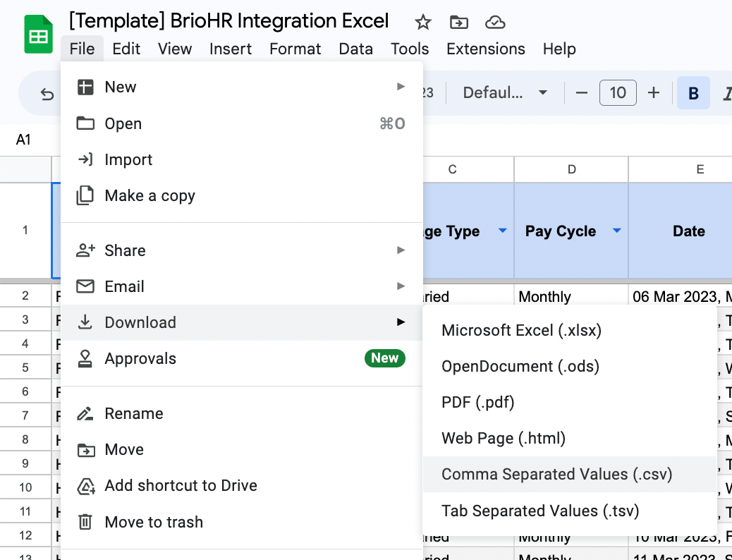The height and width of the screenshot is (560, 732).
Task: Click the Move folder-arrow icon in menu
Action: pos(85,450)
